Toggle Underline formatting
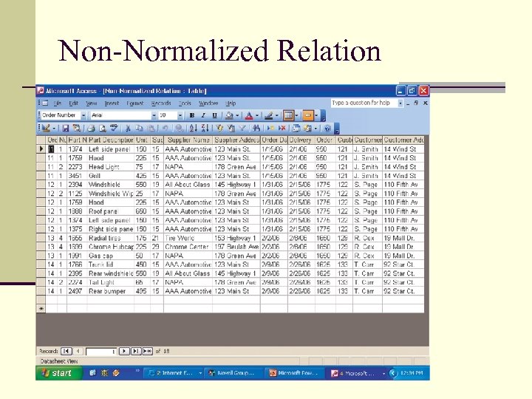 pos(214,115)
